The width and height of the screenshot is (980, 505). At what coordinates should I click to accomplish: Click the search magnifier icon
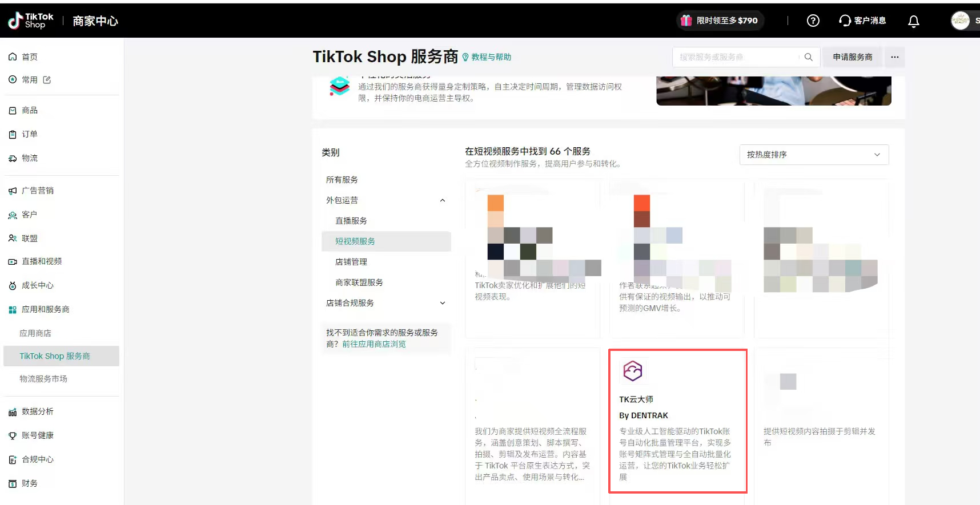(808, 57)
